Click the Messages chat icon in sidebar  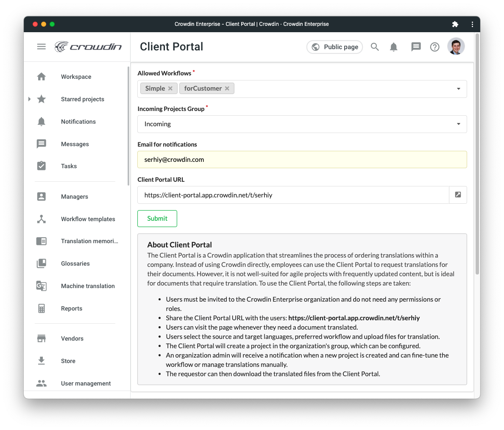41,144
